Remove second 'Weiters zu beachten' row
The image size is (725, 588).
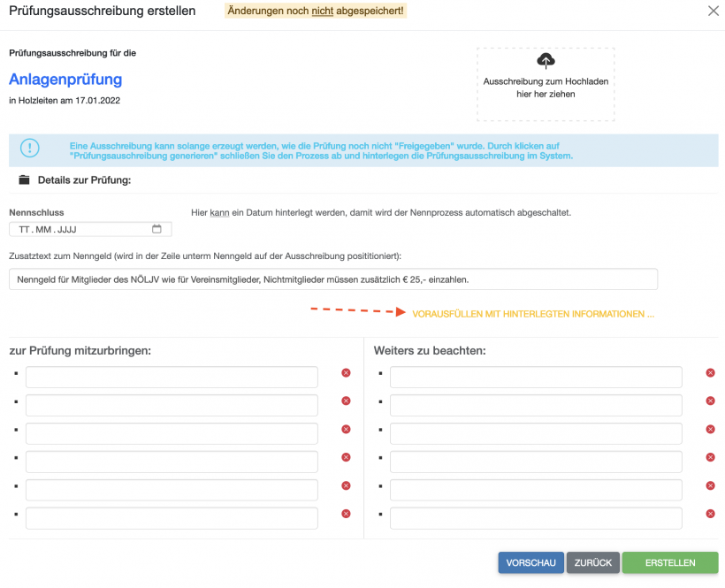pyautogui.click(x=710, y=401)
